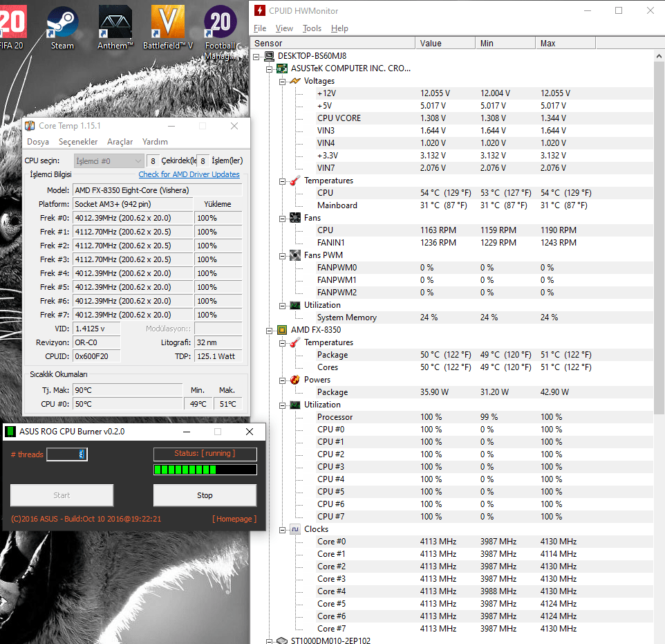The width and height of the screenshot is (665, 644).
Task: Select the AMD FX-8350 chip icon
Action: [x=281, y=330]
